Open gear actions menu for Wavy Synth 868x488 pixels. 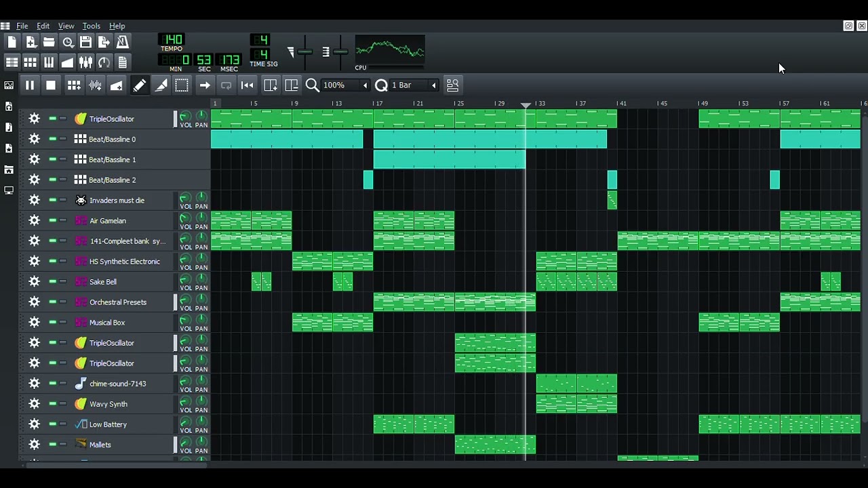(35, 403)
